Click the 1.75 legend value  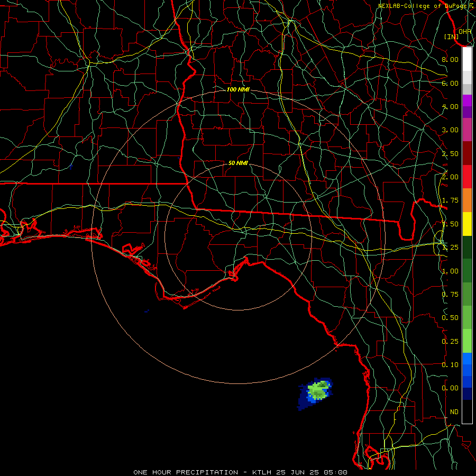click(x=450, y=200)
